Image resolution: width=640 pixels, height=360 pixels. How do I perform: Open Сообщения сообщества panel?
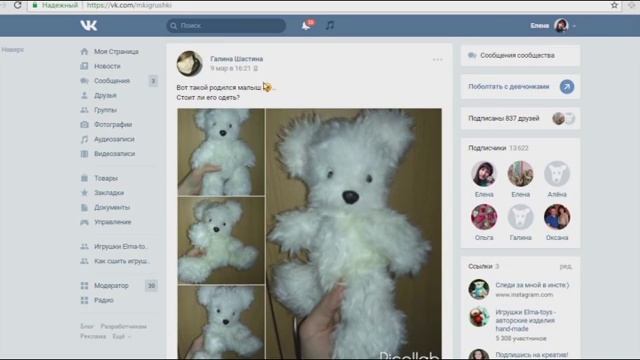520,55
